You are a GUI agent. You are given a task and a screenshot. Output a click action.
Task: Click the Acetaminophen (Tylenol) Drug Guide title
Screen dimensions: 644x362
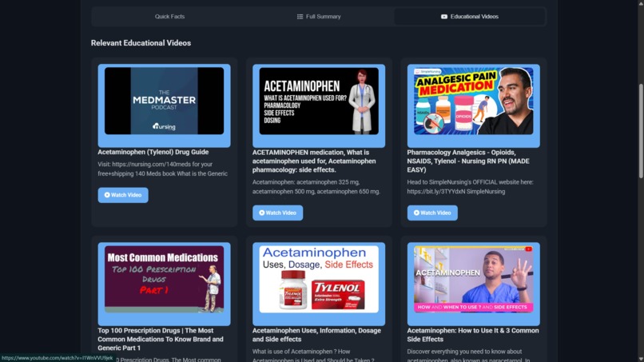point(153,152)
